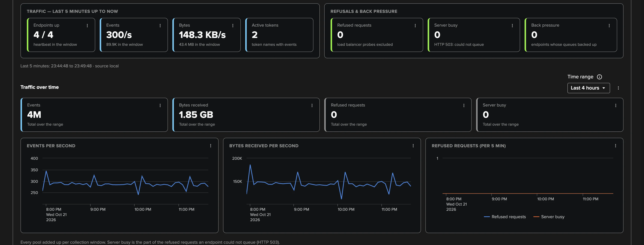
Task: Open Refused Requests (Per 5 Min) chart menu
Action: [615, 146]
